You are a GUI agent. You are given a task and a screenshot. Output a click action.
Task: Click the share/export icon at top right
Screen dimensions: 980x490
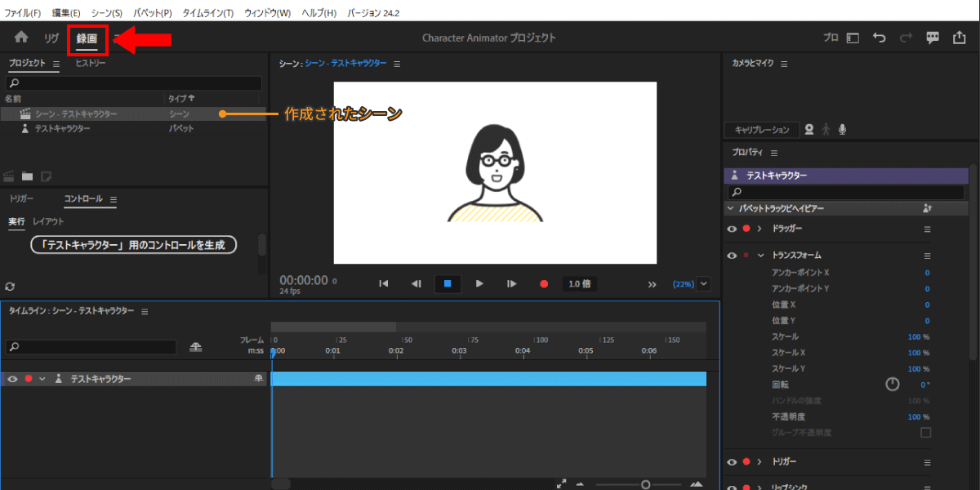pyautogui.click(x=959, y=38)
